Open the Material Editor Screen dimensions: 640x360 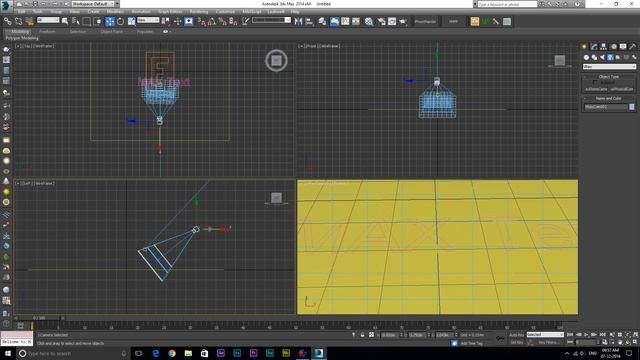click(x=369, y=21)
